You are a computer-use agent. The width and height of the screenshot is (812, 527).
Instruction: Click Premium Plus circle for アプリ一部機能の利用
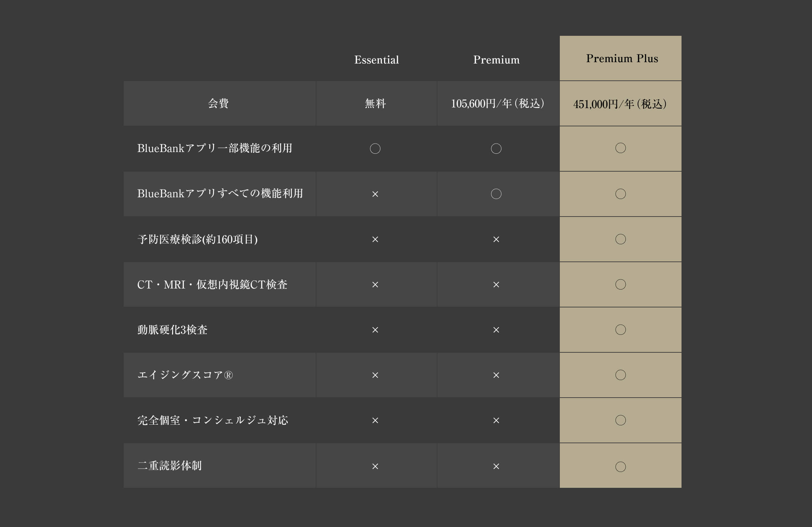[620, 148]
